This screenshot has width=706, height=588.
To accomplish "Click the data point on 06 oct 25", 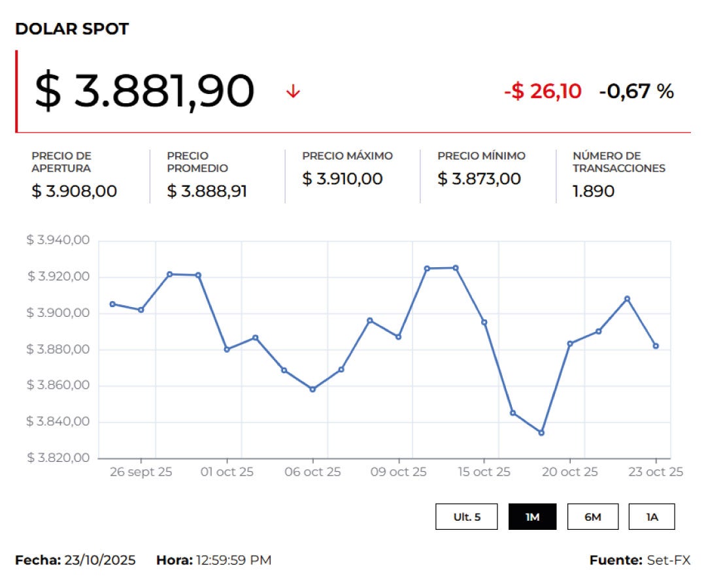I will point(313,388).
